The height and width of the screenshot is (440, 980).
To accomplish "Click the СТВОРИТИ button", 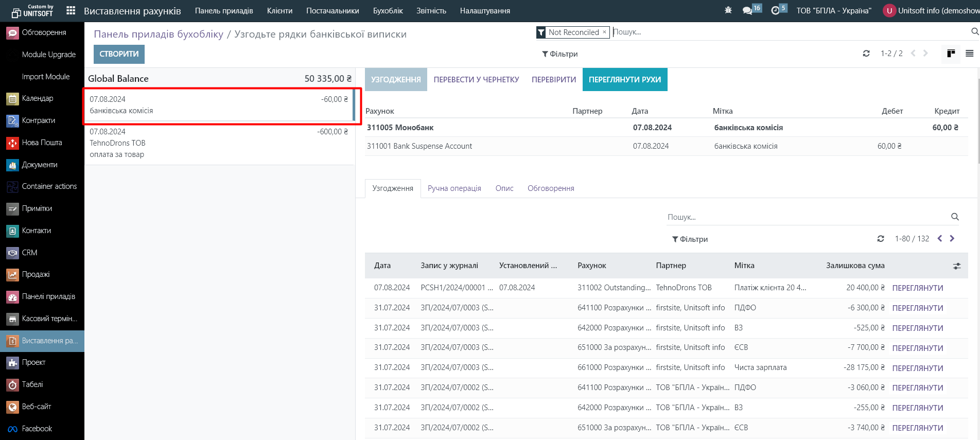I will [x=119, y=54].
